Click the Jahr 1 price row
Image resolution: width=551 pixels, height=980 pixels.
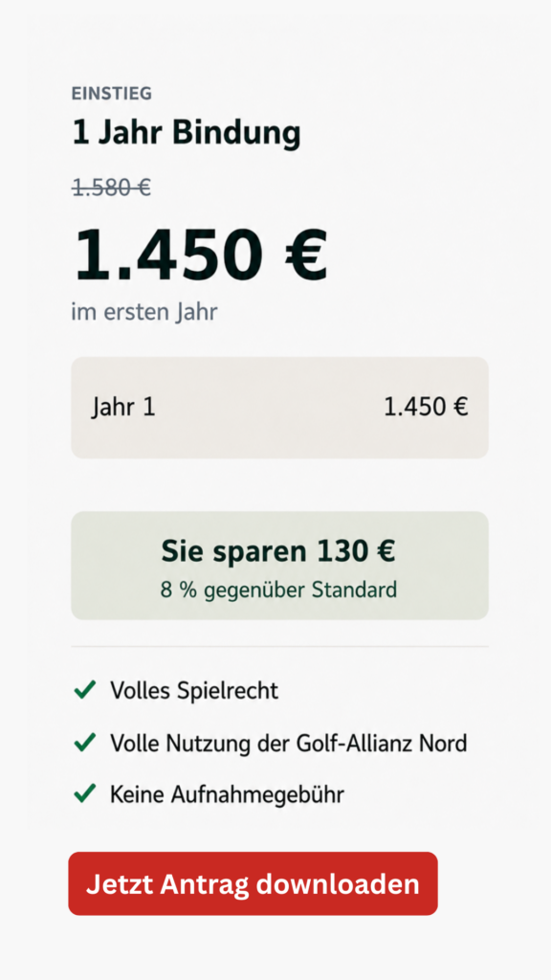coord(280,408)
